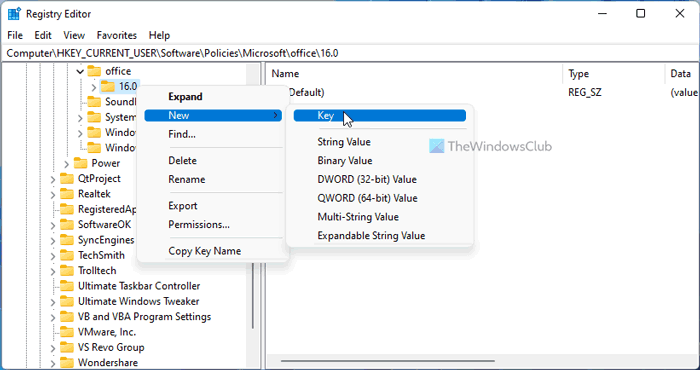The width and height of the screenshot is (700, 370).
Task: Maximize the Registry Editor window
Action: [641, 14]
